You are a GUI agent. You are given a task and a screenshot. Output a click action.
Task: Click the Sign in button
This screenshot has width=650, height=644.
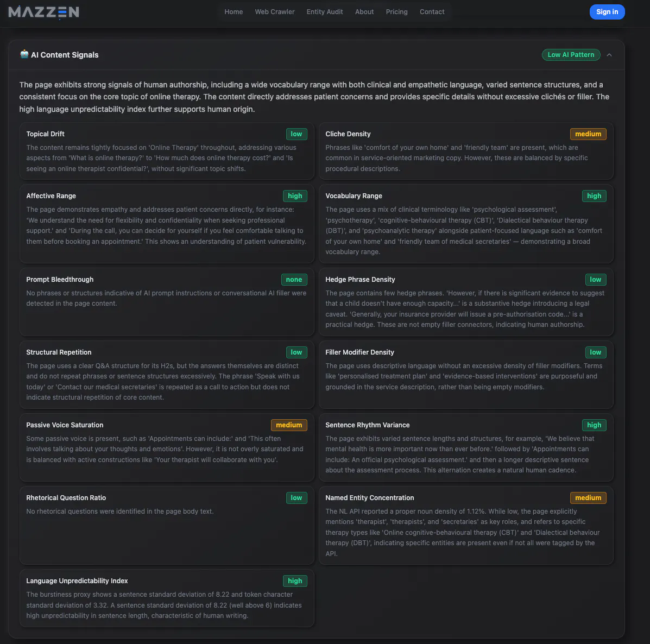[607, 12]
